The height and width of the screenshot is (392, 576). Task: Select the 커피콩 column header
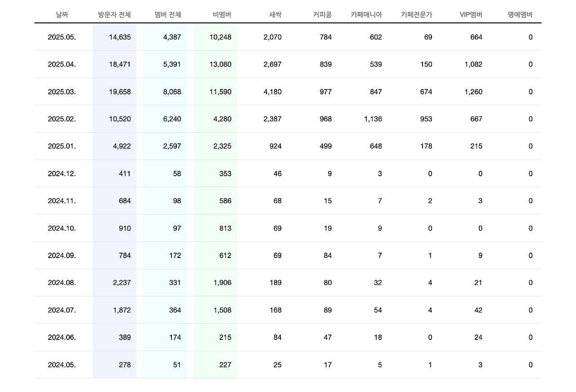tap(323, 14)
